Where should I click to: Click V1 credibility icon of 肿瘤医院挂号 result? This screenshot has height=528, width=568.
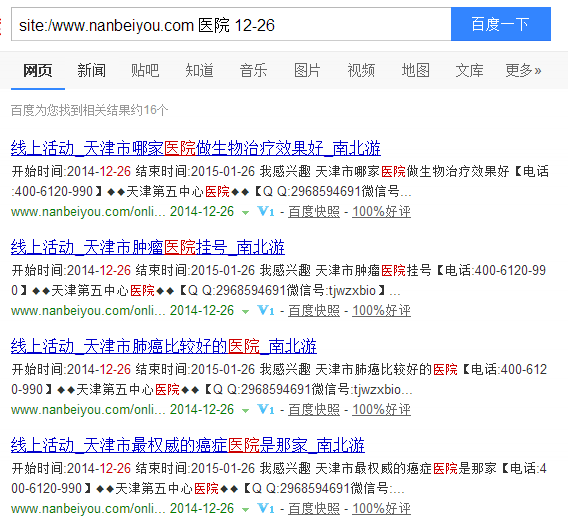[x=266, y=310]
